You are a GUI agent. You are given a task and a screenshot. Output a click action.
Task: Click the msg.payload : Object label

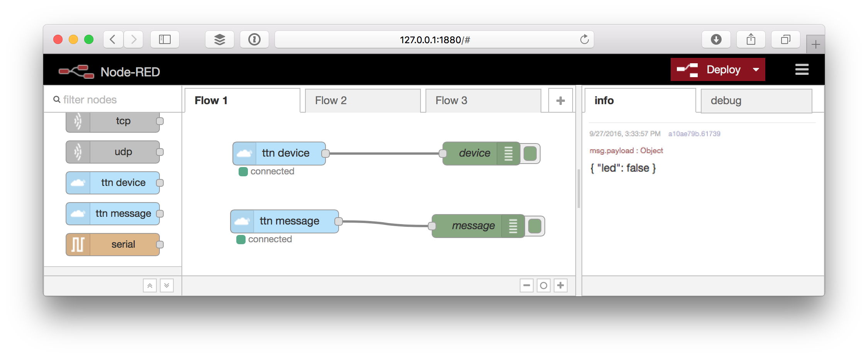pyautogui.click(x=626, y=151)
